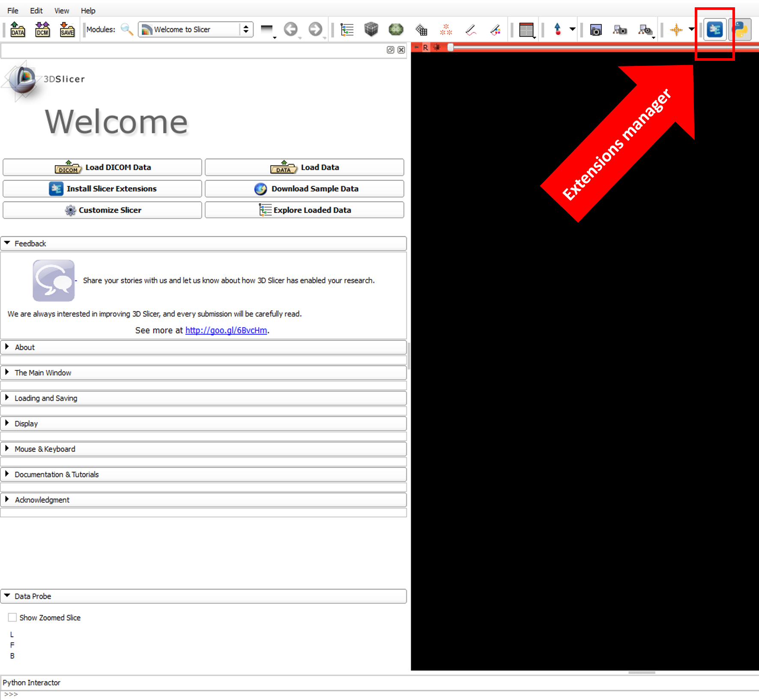This screenshot has width=759, height=700.
Task: Open the restore scene view icon
Action: 645,30
